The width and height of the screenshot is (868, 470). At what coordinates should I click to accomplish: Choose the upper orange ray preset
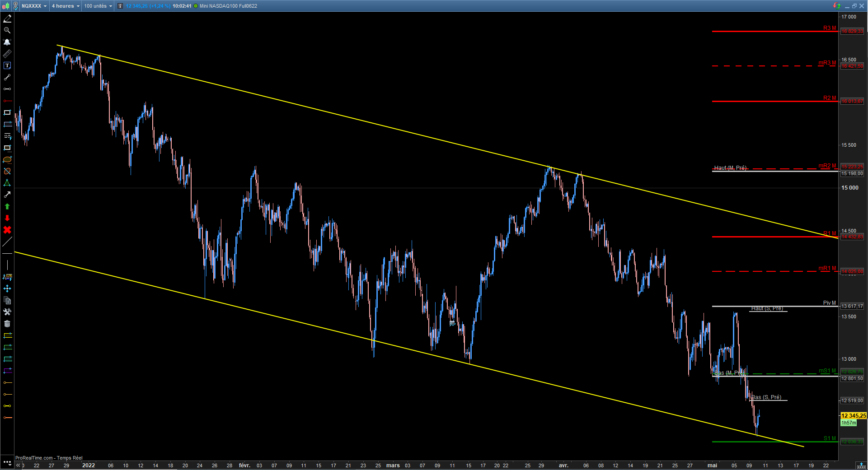pyautogui.click(x=7, y=382)
